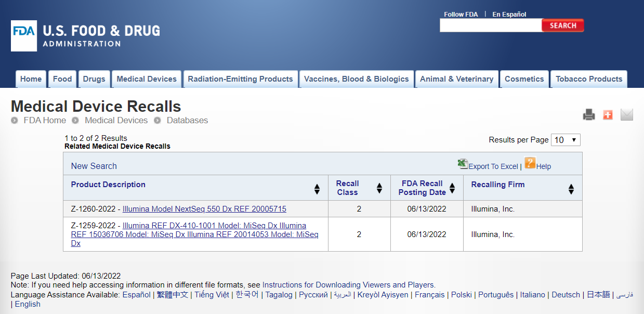Click the FDA logo icon
The height and width of the screenshot is (314, 644).
point(24,36)
